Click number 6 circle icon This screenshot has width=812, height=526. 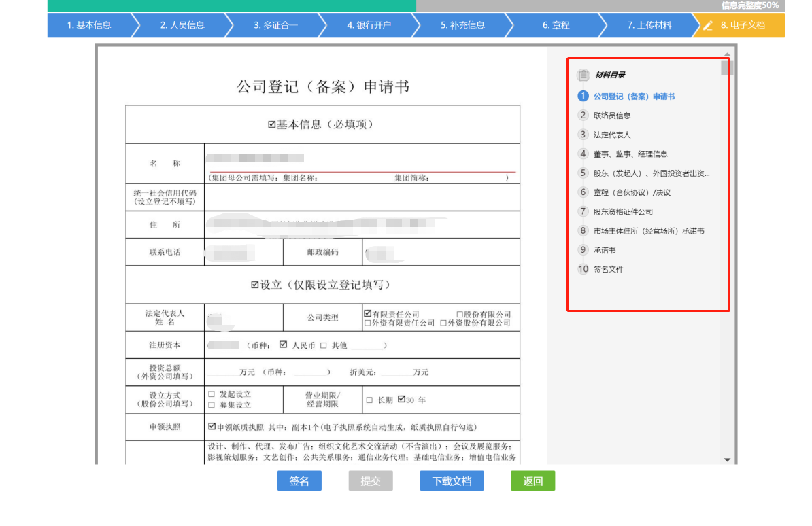583,192
